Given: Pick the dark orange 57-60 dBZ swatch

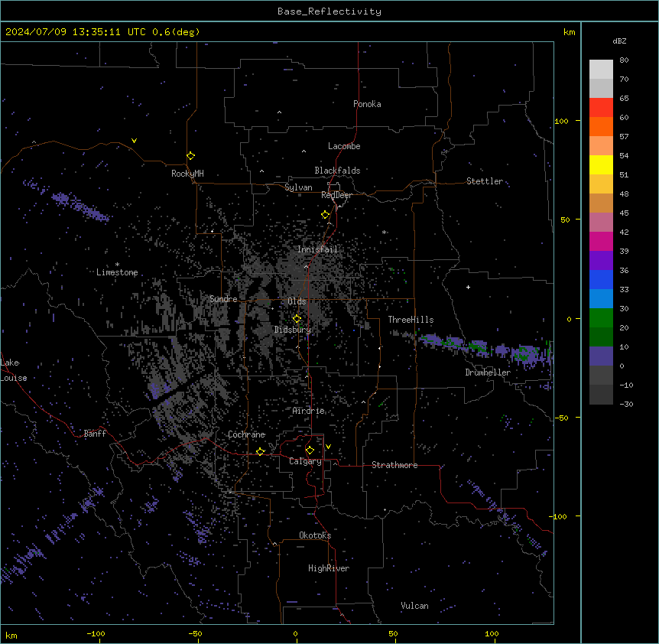Looking at the screenshot, I should click(601, 126).
